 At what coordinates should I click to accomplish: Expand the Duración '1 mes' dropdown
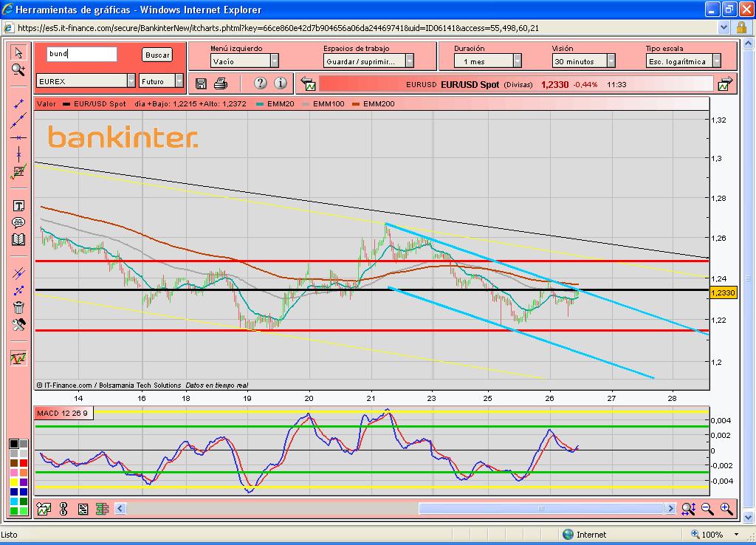[x=517, y=61]
